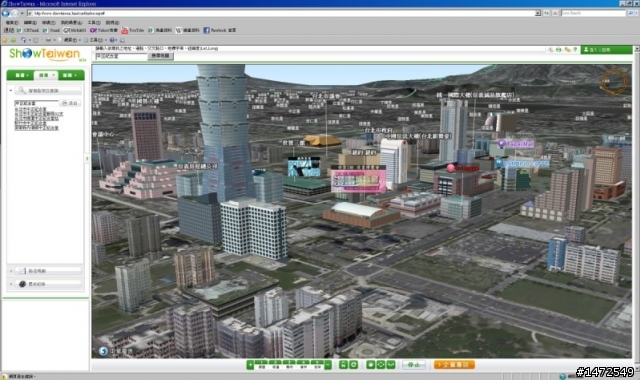This screenshot has height=380, width=640.
Task: Click the red pin marker on the map
Action: (x=450, y=168)
